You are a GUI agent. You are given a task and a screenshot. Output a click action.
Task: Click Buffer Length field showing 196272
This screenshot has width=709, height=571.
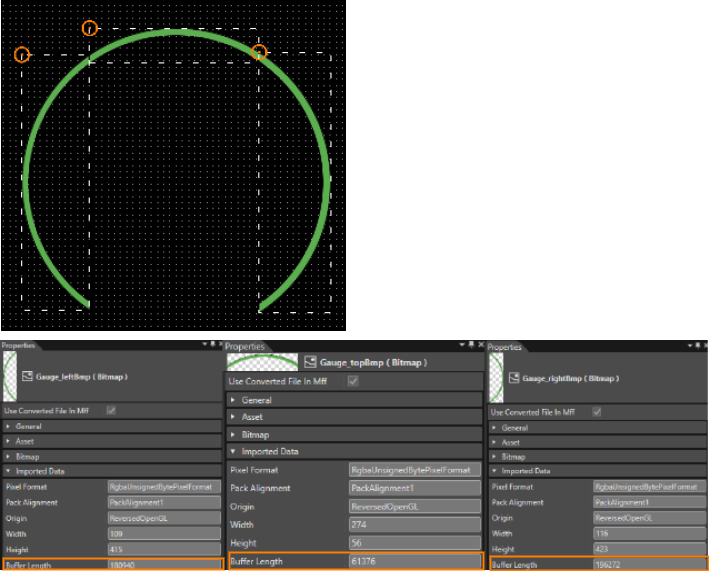649,564
